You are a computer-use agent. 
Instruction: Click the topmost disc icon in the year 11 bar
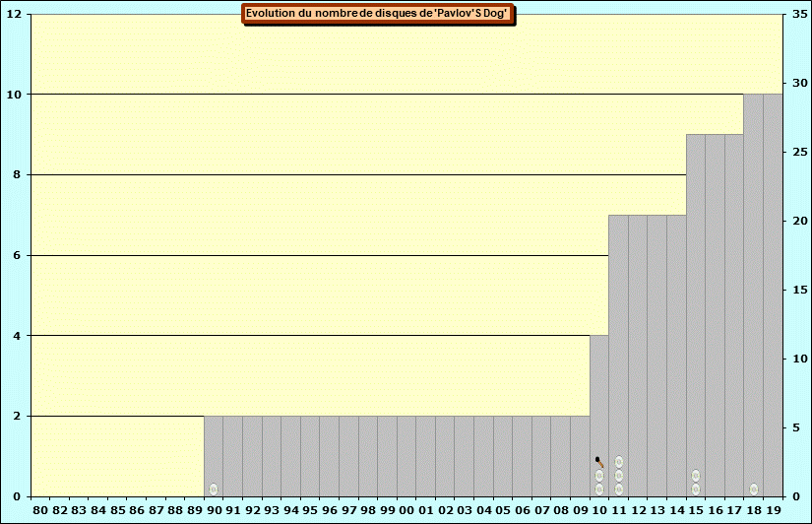tap(619, 461)
